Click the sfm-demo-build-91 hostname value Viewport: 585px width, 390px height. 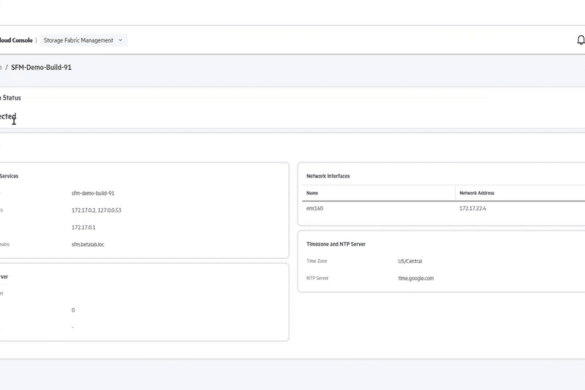pos(93,193)
